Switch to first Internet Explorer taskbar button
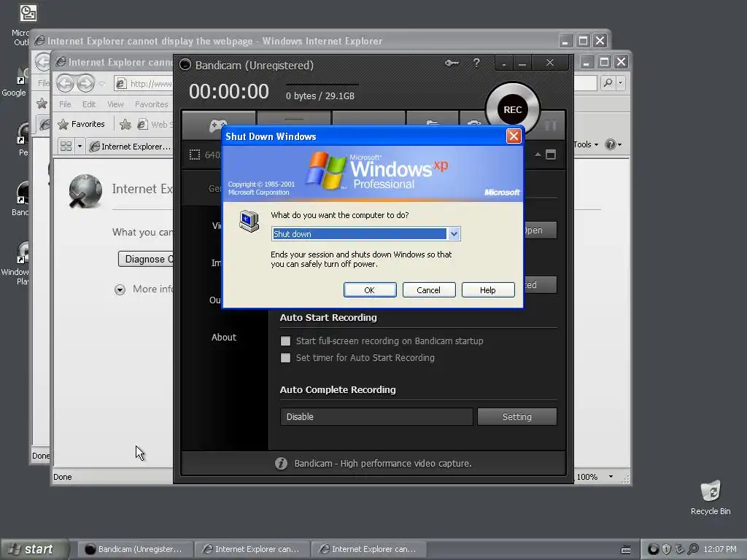 (252, 549)
